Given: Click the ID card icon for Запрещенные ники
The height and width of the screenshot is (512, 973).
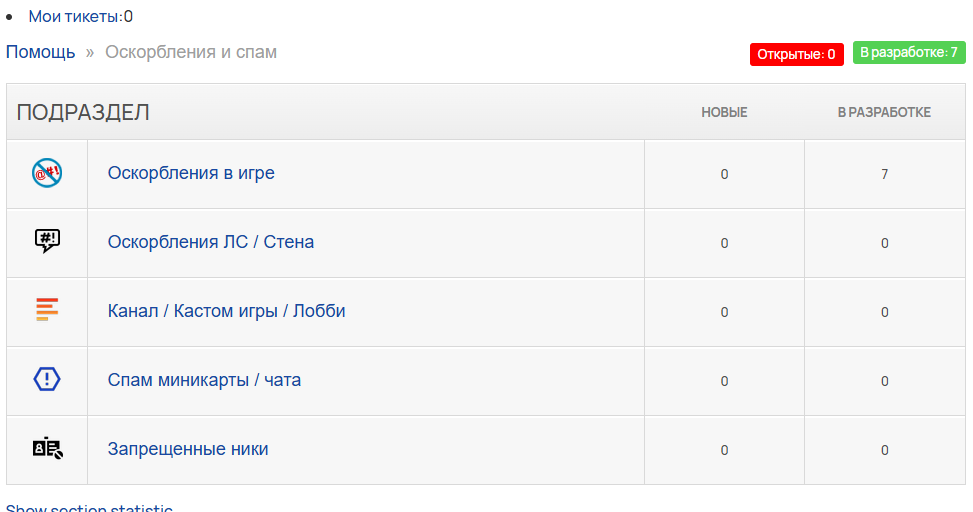Looking at the screenshot, I should click(48, 448).
